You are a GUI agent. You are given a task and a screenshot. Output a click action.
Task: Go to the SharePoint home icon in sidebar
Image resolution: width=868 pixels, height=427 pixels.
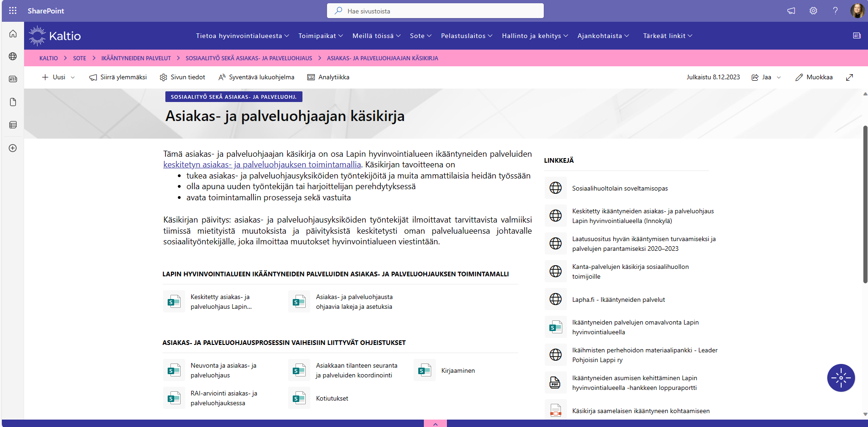pos(13,34)
